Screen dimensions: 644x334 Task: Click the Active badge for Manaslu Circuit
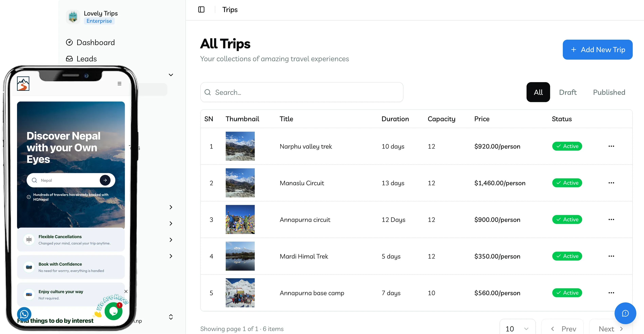[567, 183]
